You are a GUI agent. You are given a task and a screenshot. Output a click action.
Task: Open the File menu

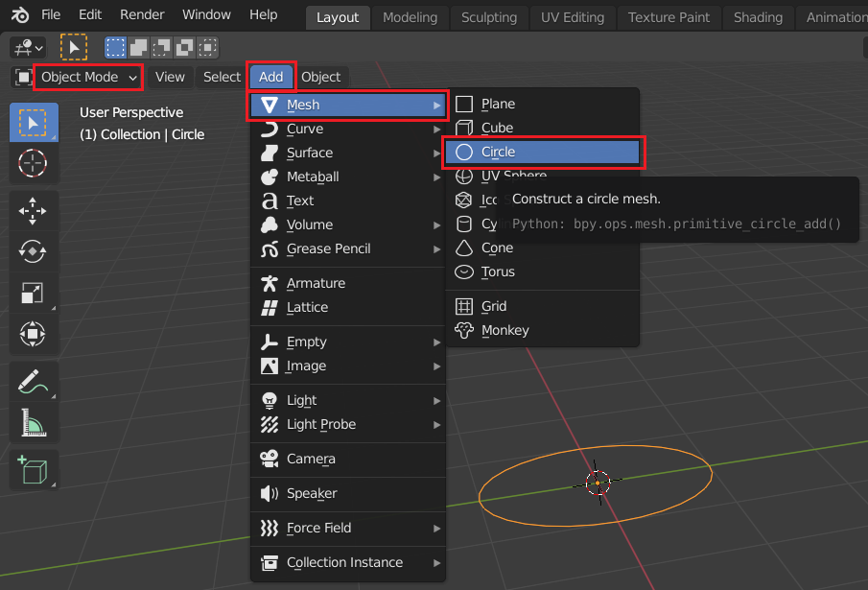coord(51,14)
